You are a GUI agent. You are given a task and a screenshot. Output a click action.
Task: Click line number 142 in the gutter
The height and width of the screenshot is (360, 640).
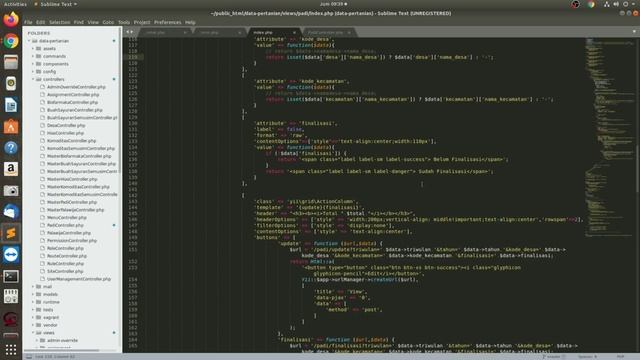coord(133,196)
